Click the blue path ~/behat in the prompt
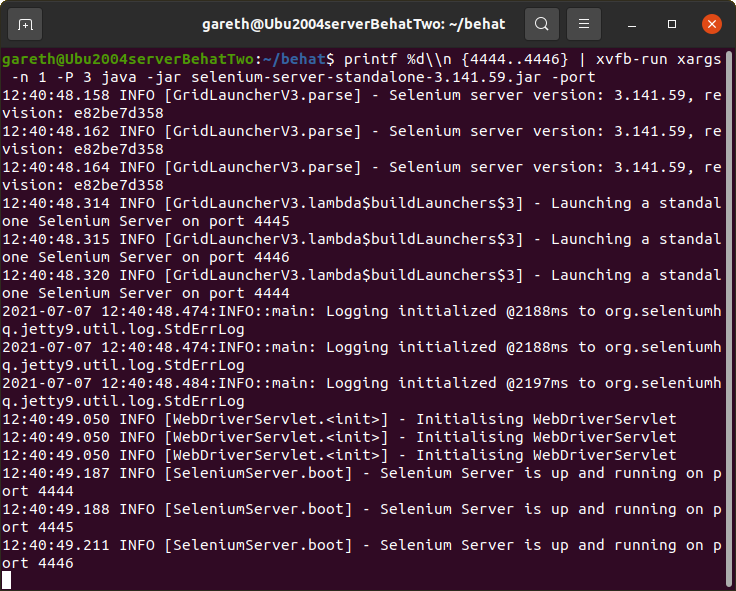 [294, 59]
